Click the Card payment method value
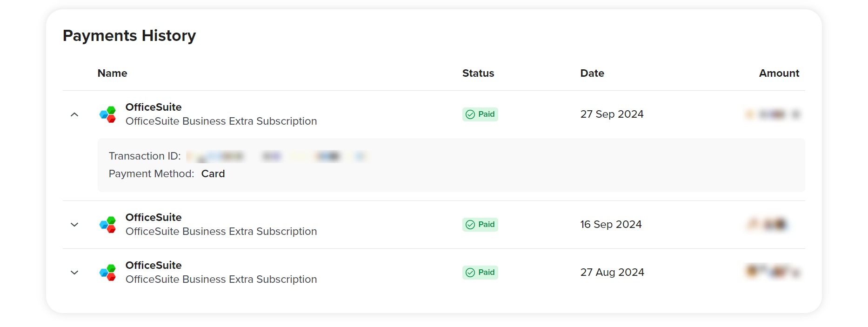Image resolution: width=868 pixels, height=327 pixels. tap(213, 174)
